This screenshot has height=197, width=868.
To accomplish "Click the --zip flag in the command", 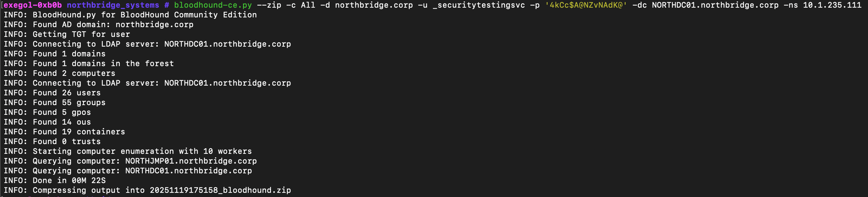I will (269, 5).
